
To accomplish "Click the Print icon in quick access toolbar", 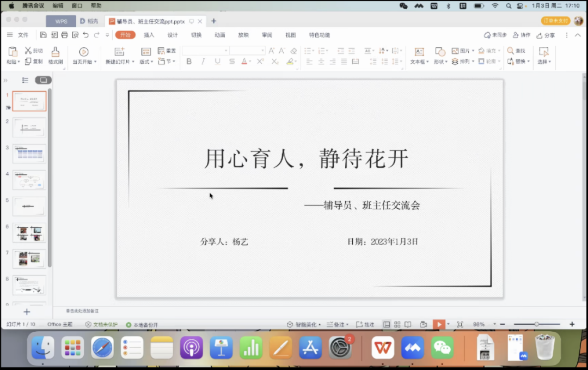I will (65, 35).
